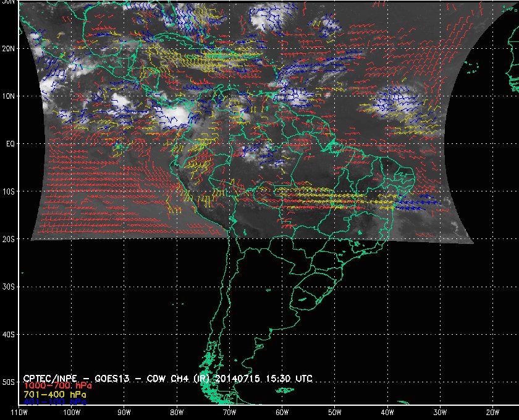The image size is (519, 420).
Task: Click the 20S latitude axis label
Action: point(9,239)
